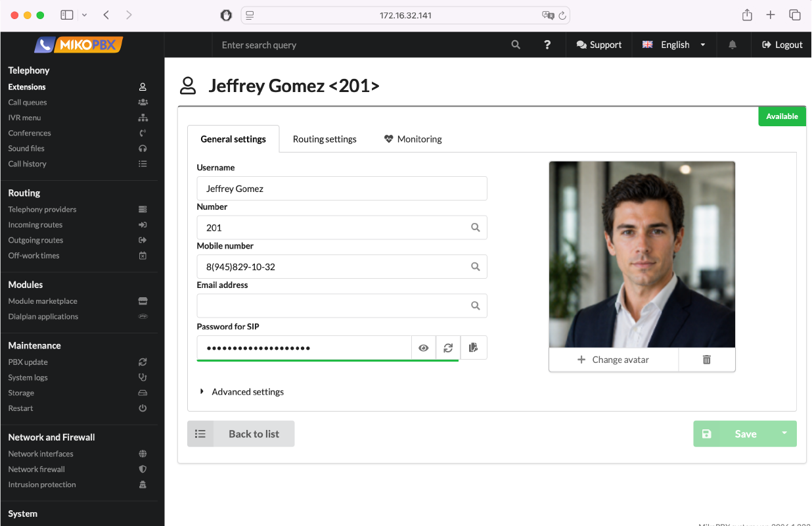The width and height of the screenshot is (812, 526).
Task: Focus the Number field showing 201
Action: click(342, 227)
